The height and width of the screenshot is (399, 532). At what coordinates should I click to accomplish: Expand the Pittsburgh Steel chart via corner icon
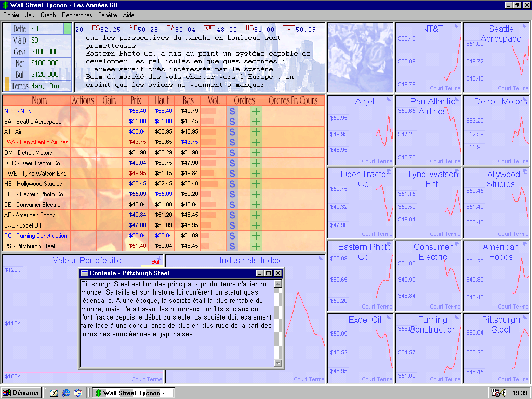click(525, 317)
